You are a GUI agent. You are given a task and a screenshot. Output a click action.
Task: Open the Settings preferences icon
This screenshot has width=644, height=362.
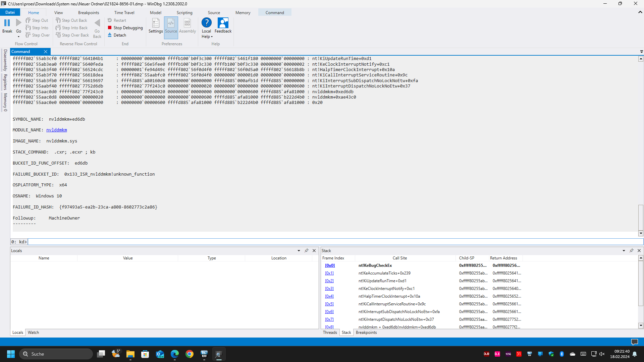tap(156, 23)
